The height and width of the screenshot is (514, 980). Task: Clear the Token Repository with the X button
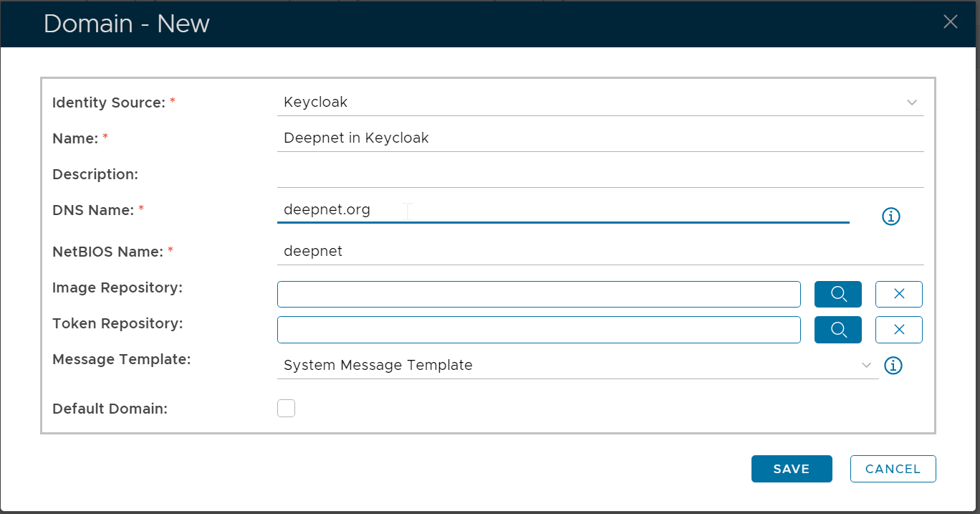(x=898, y=330)
